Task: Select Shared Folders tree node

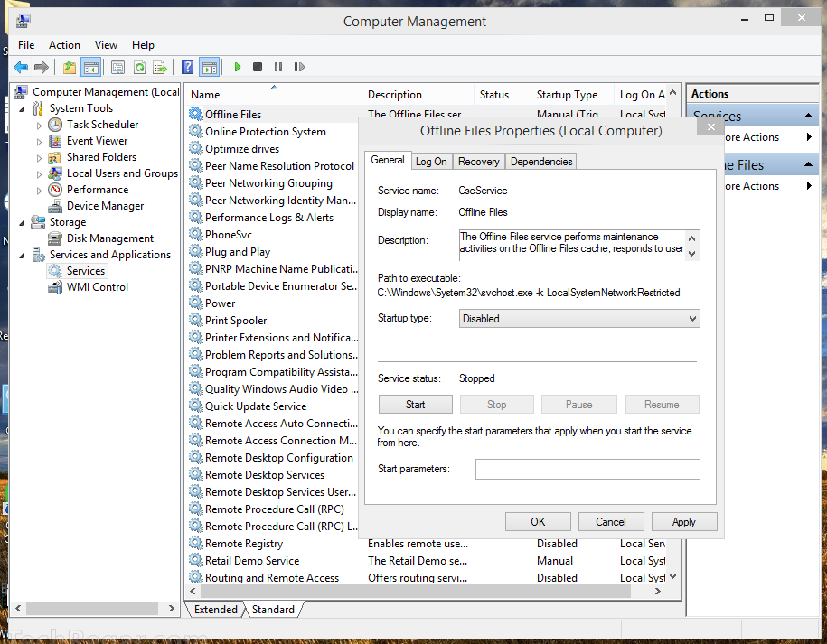Action: coord(101,157)
